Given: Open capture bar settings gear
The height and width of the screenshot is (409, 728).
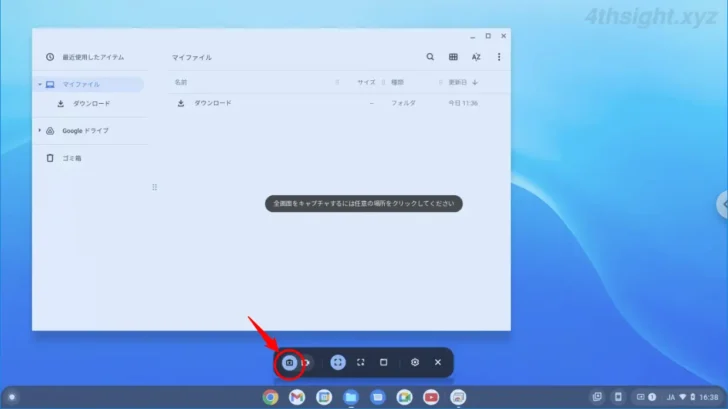Looking at the screenshot, I should pyautogui.click(x=415, y=363).
